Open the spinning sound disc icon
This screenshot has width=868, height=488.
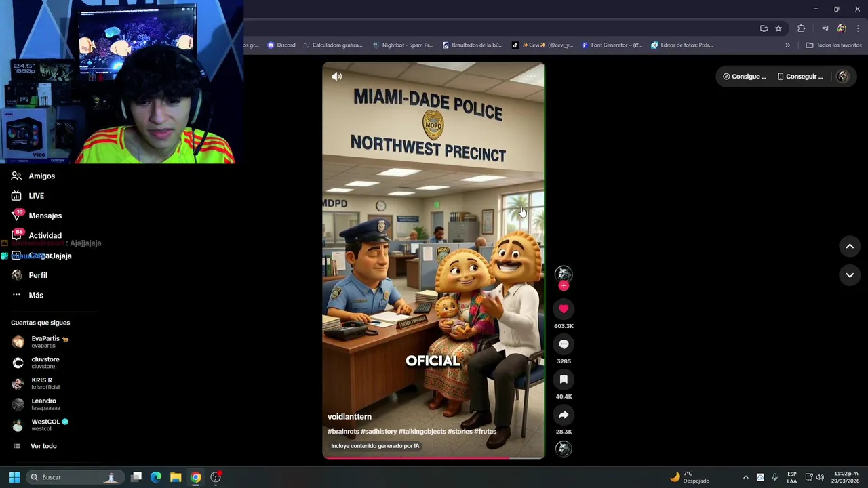pos(564,449)
